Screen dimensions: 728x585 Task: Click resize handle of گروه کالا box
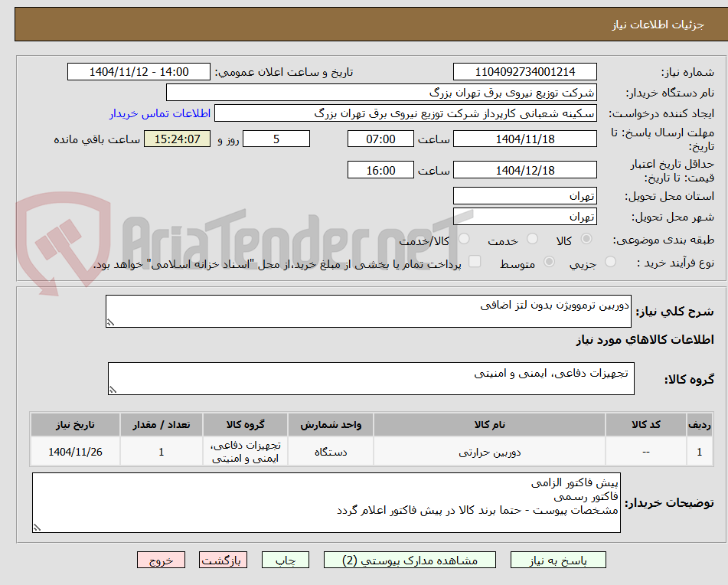[x=113, y=390]
